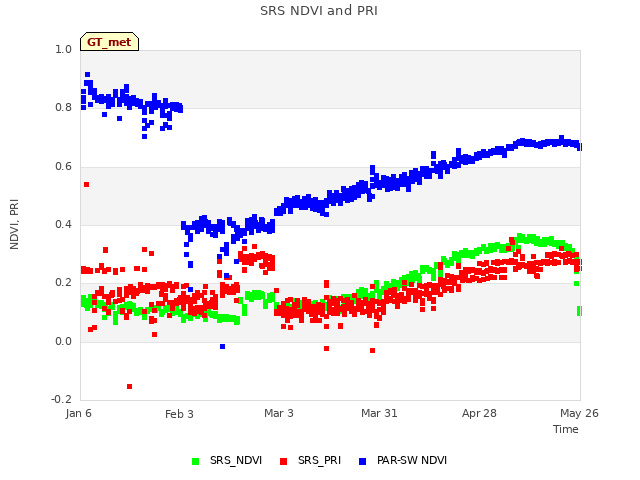Click the red SRS_PRI legend swatch

coord(284,461)
